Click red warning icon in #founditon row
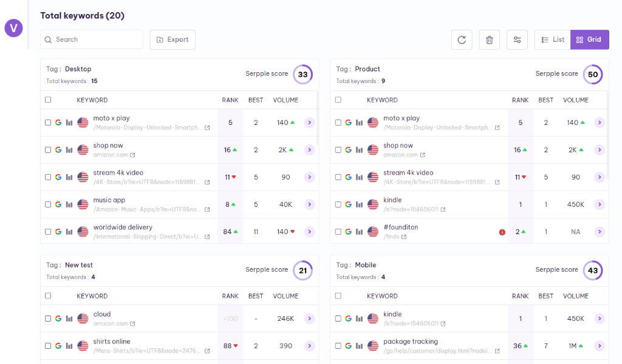622x364 pixels. [502, 232]
